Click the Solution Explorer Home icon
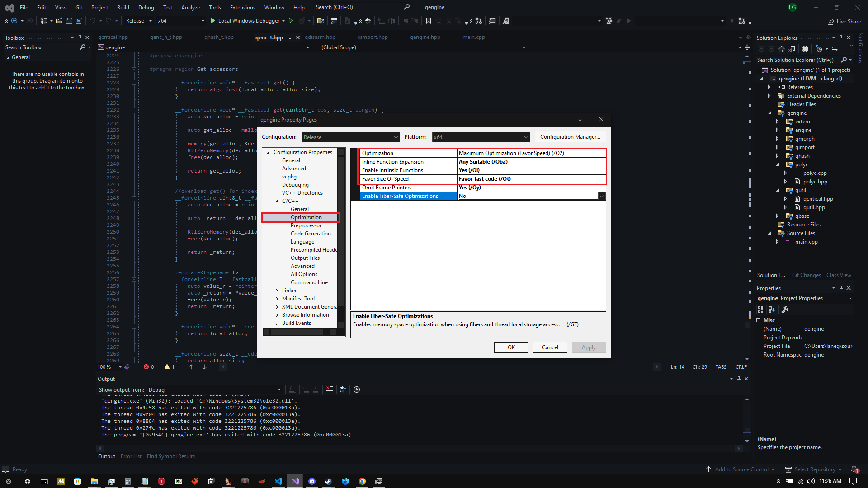Screen dimensions: 868x488 (781, 49)
